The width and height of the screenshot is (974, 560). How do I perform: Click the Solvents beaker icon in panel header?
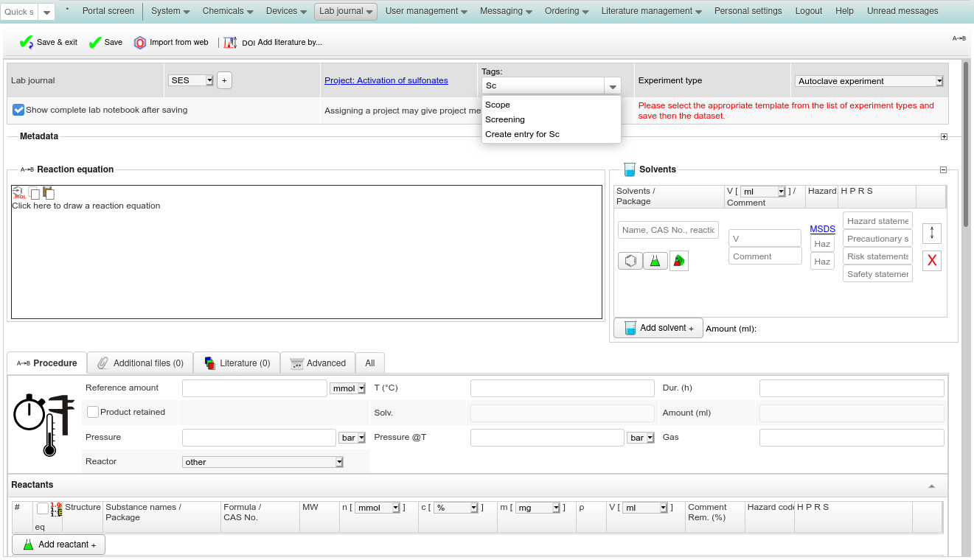point(629,169)
